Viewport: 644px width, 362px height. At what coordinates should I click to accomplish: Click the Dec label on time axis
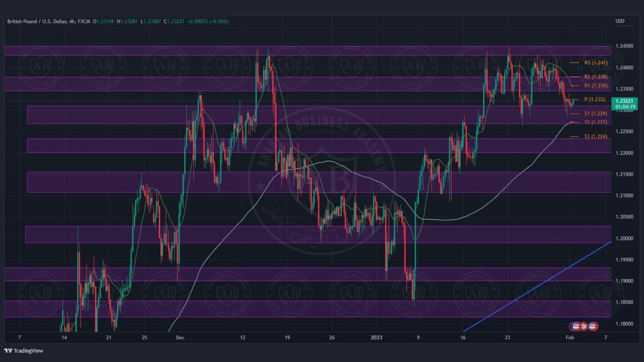(180, 338)
